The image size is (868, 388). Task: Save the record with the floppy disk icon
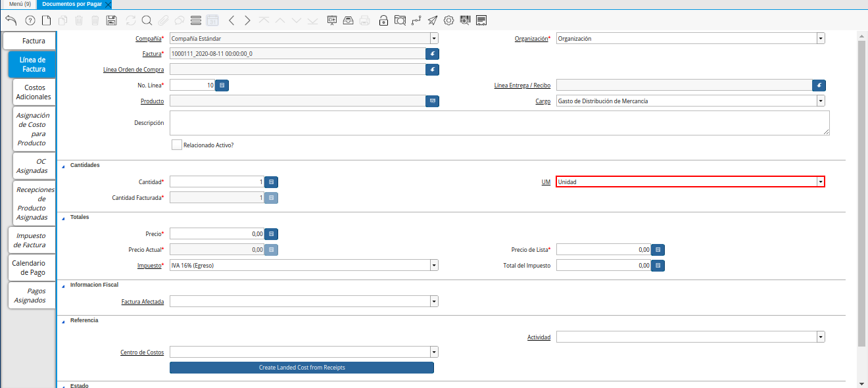[111, 20]
